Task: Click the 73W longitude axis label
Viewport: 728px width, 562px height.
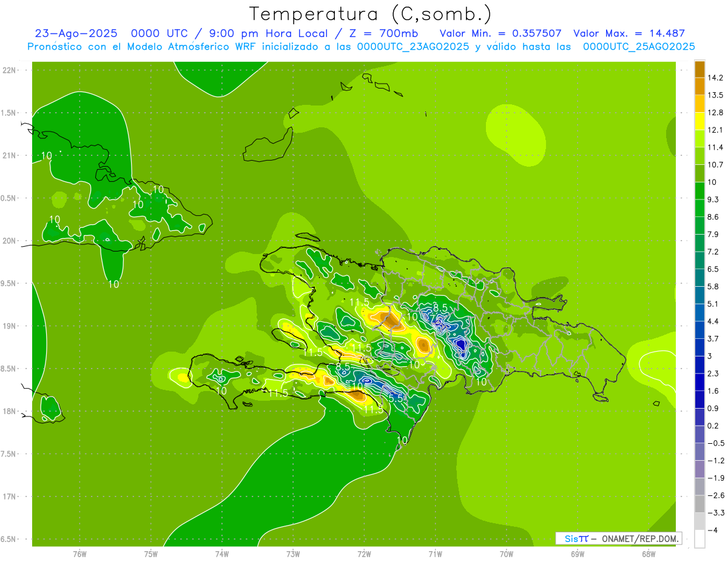Action: tap(293, 554)
